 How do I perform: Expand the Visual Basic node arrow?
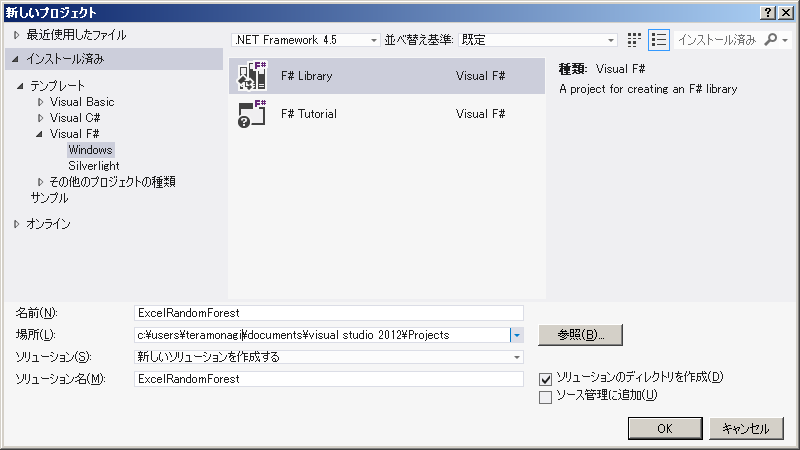point(40,102)
